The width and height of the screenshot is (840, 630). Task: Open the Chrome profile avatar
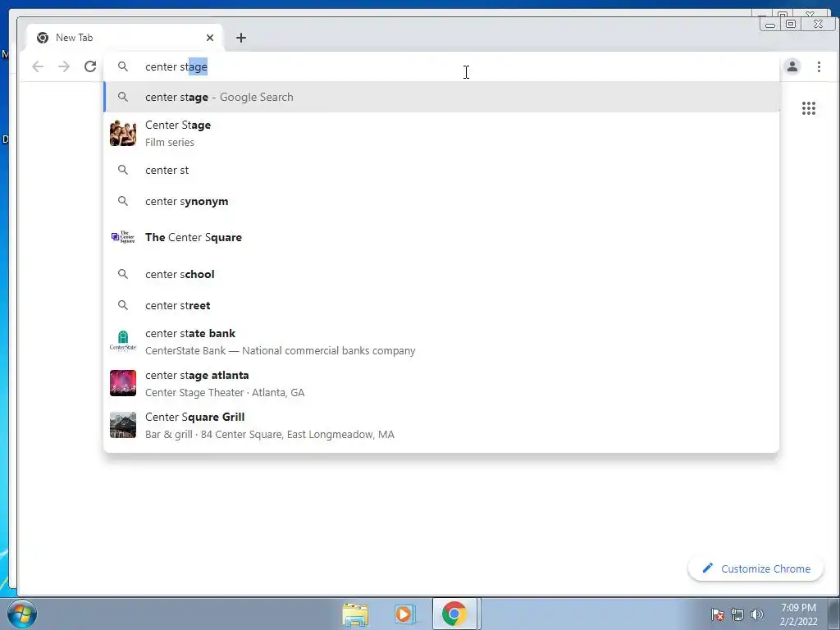coord(792,66)
